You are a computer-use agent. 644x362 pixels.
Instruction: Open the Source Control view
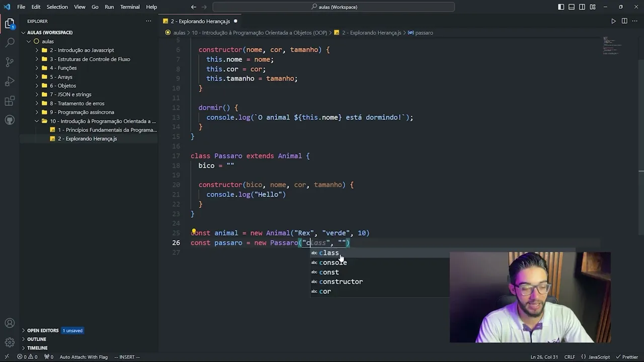tap(10, 62)
